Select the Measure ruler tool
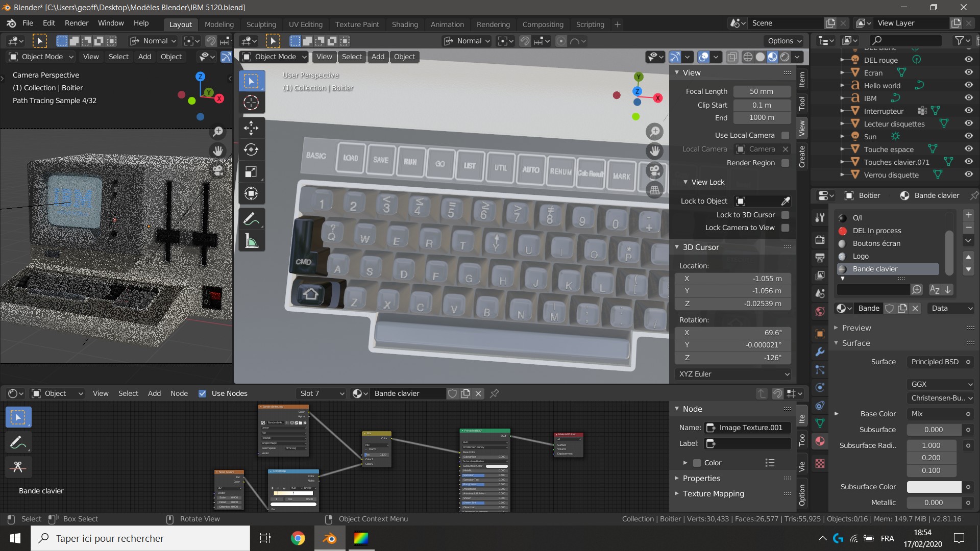Viewport: 980px width, 551px height. click(251, 241)
